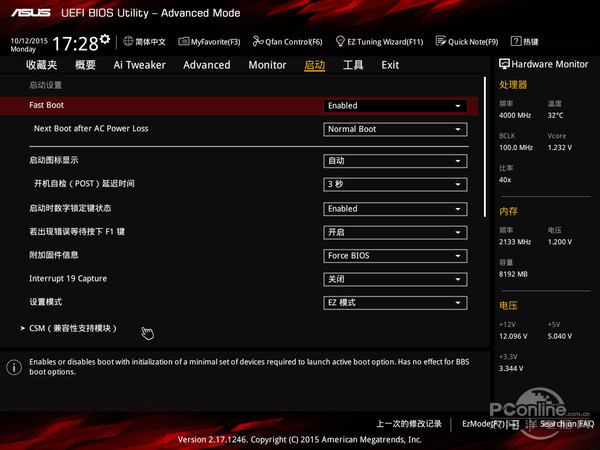Open the Quick Note pencil icon
Screen dimensions: 600x450
(x=441, y=41)
